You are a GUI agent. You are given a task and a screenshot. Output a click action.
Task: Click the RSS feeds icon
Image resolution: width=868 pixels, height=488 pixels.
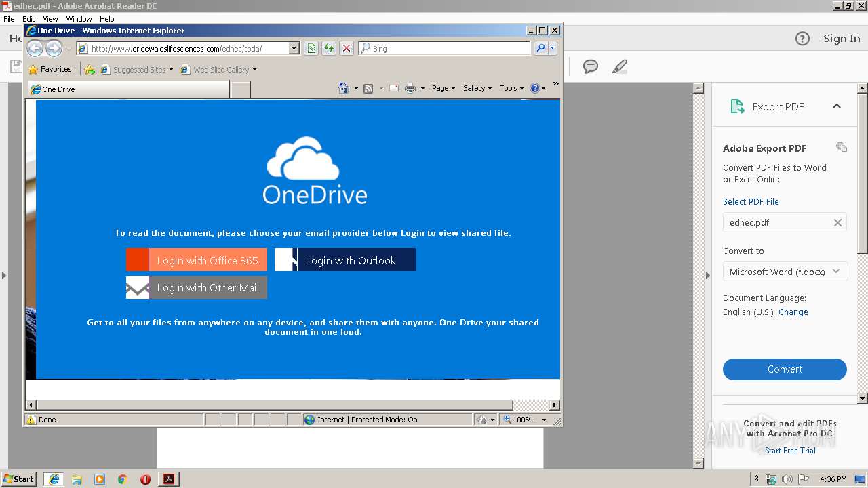[x=368, y=88]
